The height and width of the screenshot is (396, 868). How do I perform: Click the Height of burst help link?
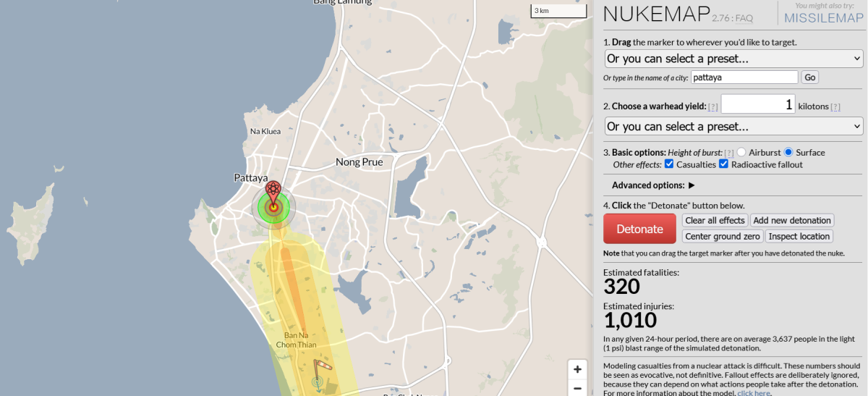pyautogui.click(x=729, y=153)
